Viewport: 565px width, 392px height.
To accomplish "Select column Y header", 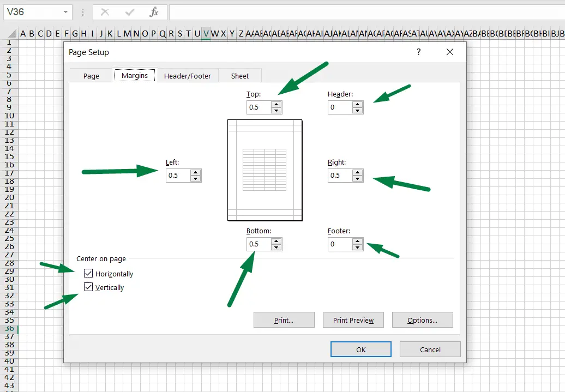I will click(x=232, y=34).
